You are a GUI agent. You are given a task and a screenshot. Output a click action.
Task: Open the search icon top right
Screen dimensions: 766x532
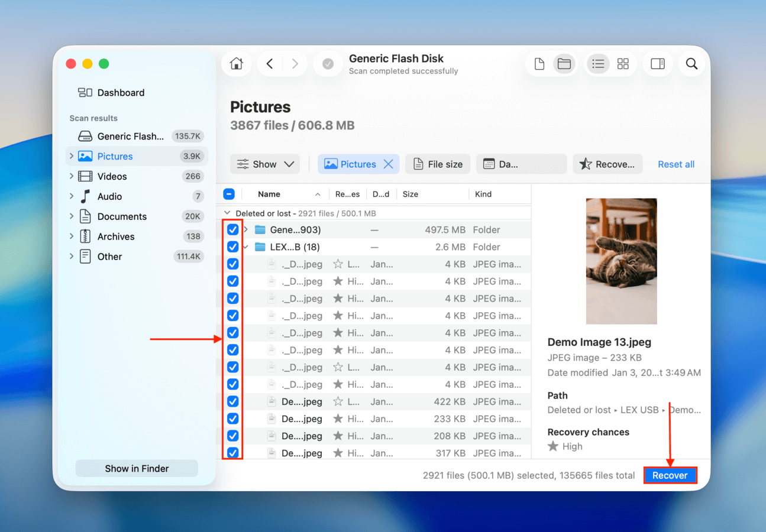691,63
